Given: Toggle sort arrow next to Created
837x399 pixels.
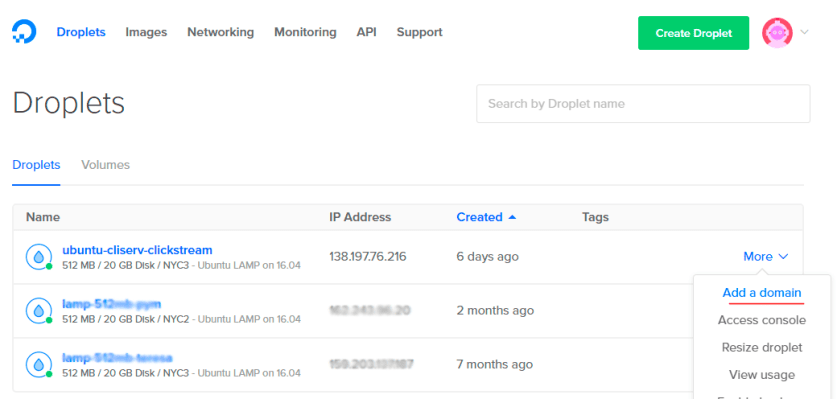Looking at the screenshot, I should coord(512,217).
